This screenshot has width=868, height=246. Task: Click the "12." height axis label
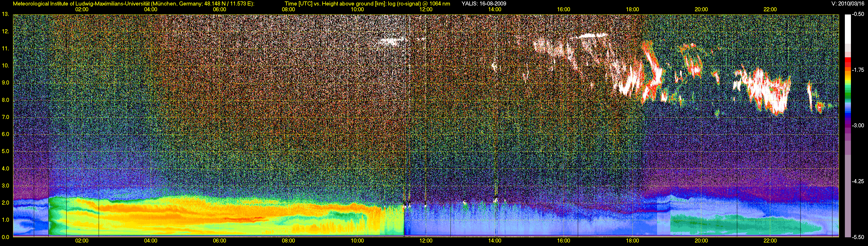[5, 31]
